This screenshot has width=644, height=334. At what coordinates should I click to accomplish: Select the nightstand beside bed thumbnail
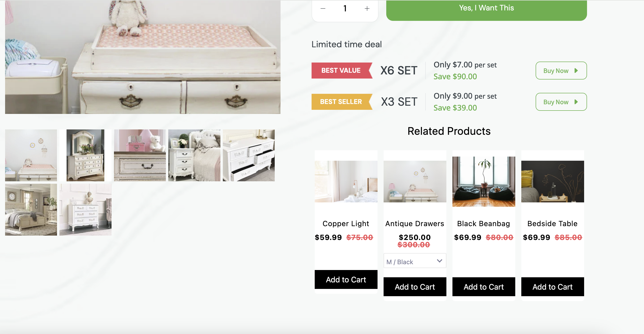click(194, 155)
